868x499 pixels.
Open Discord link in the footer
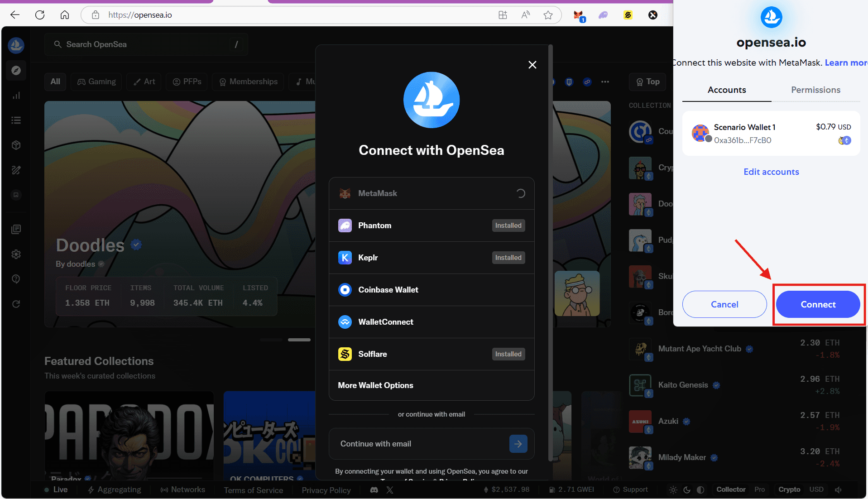pyautogui.click(x=374, y=490)
